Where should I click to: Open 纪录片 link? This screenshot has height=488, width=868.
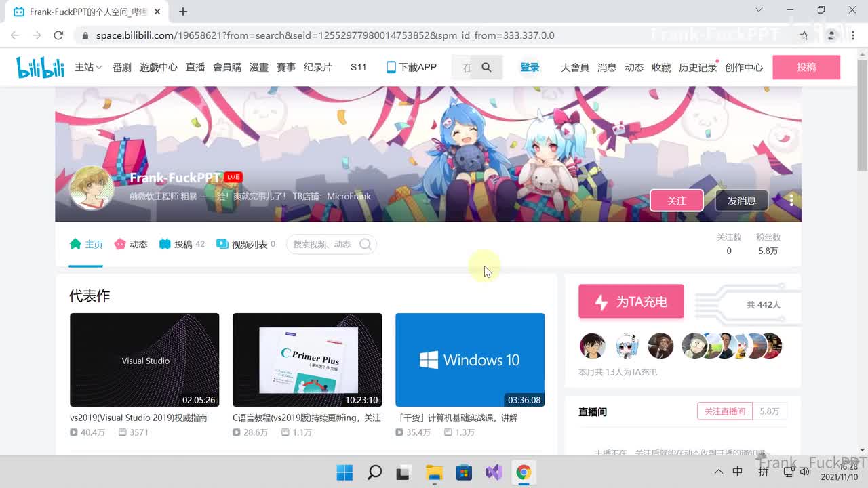coord(318,67)
